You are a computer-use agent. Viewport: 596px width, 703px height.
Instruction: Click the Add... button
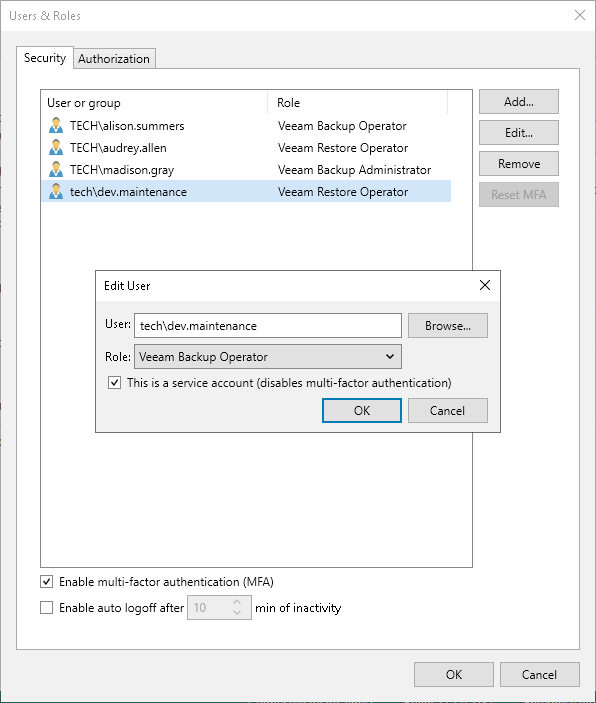point(519,102)
